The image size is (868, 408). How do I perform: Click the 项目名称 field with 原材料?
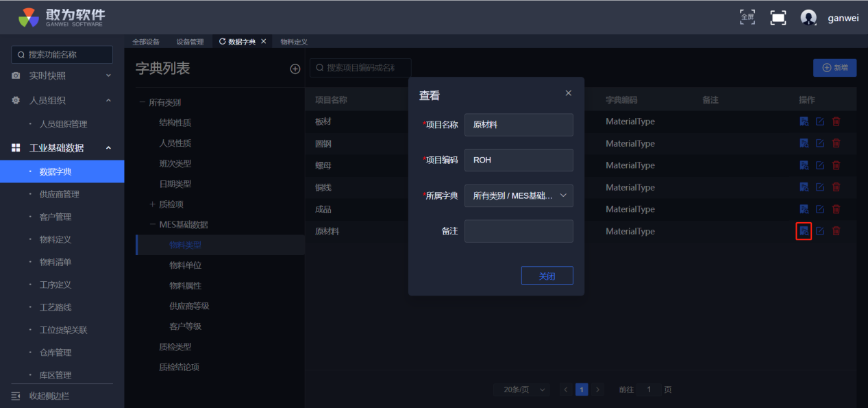[x=519, y=125]
